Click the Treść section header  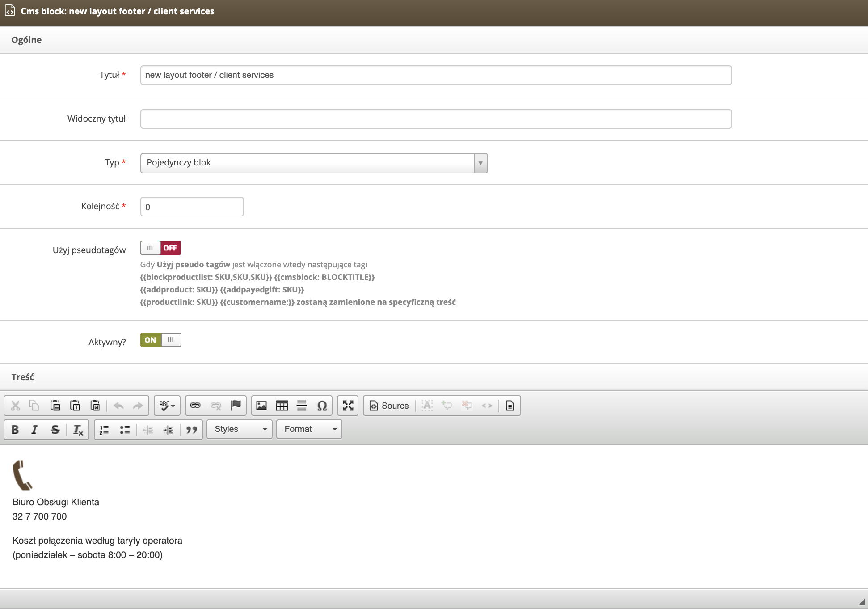[x=23, y=377]
